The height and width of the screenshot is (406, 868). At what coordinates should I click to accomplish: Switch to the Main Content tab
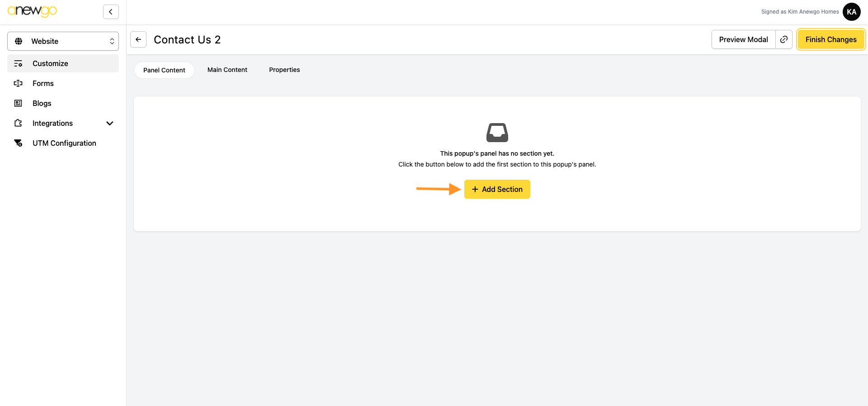click(x=227, y=70)
